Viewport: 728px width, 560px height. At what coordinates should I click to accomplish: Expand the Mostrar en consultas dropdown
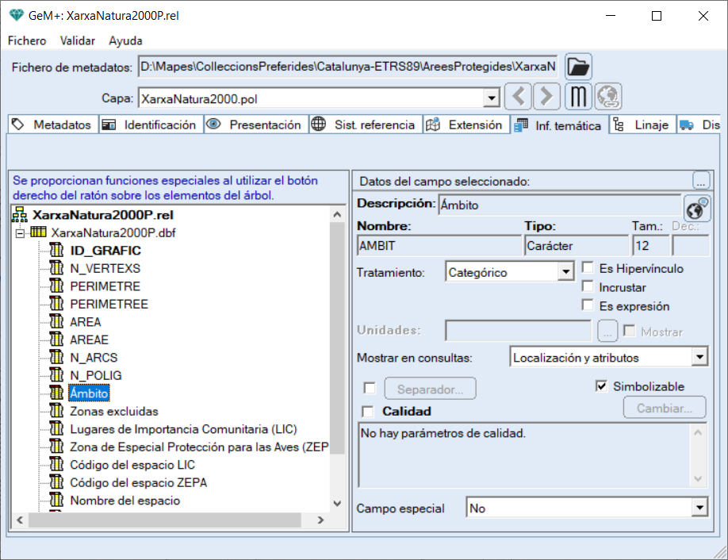(x=699, y=358)
